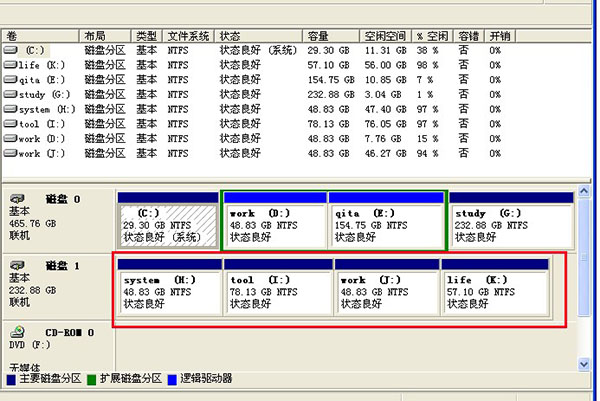Sort by the 空闲空间 column header
This screenshot has height=401, width=600.
click(x=383, y=35)
